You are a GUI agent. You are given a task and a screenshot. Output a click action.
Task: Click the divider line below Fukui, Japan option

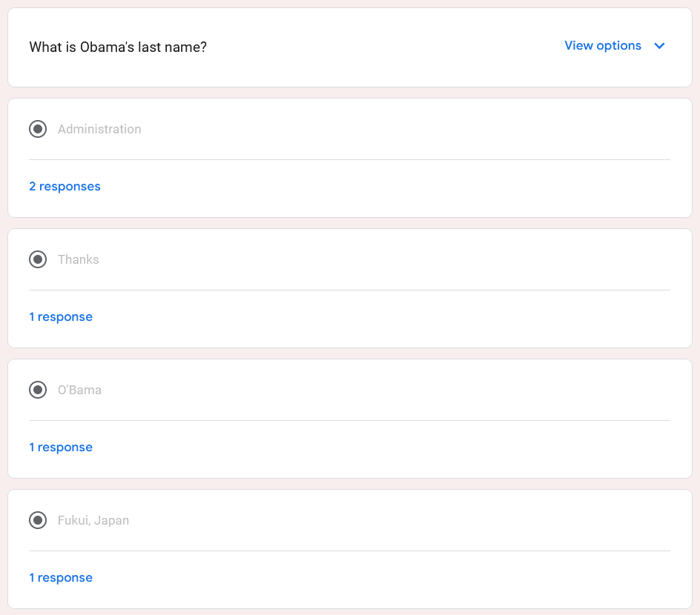[349, 551]
